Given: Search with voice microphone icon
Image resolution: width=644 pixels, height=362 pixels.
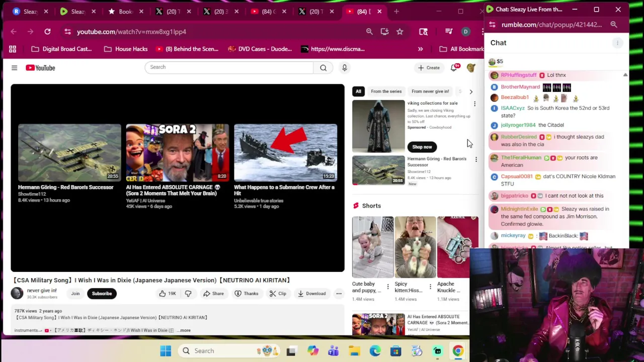Looking at the screenshot, I should click(x=345, y=67).
